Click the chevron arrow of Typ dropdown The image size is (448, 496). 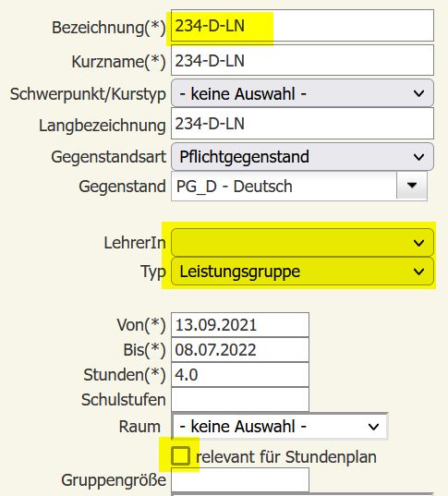[418, 272]
